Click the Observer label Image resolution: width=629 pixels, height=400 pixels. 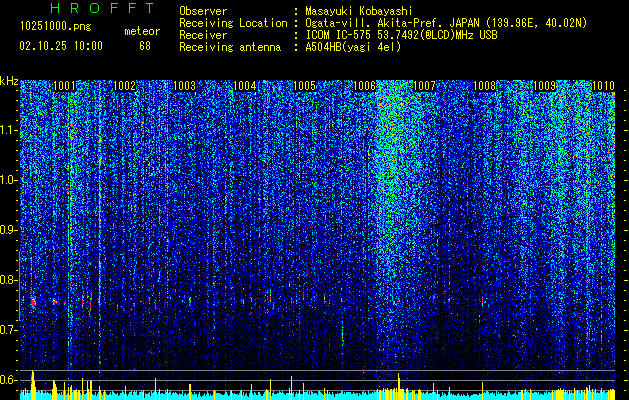[203, 11]
